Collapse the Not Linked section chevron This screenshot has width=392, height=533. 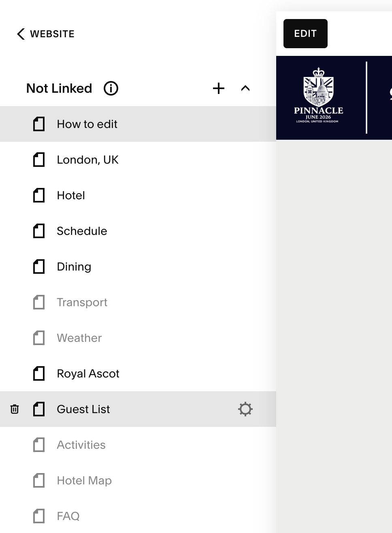(245, 88)
